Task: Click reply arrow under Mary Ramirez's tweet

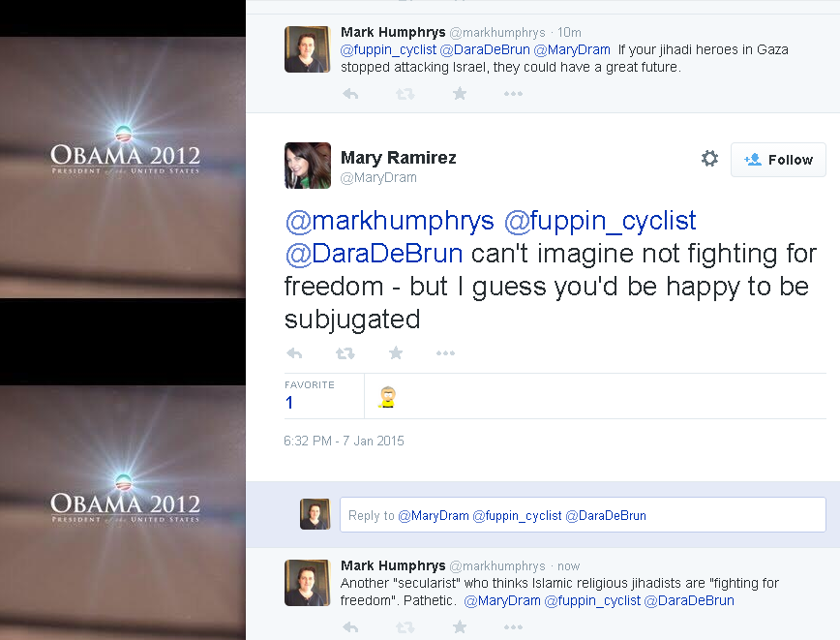Action: (294, 353)
